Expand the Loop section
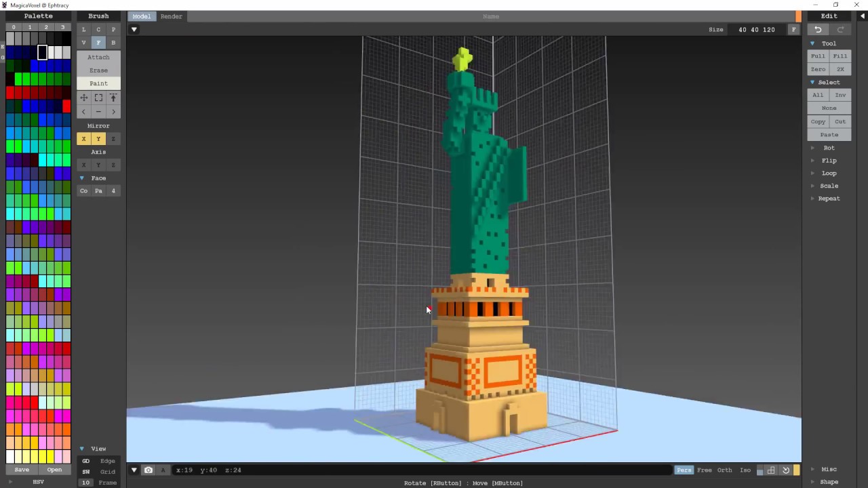868x488 pixels. point(812,173)
